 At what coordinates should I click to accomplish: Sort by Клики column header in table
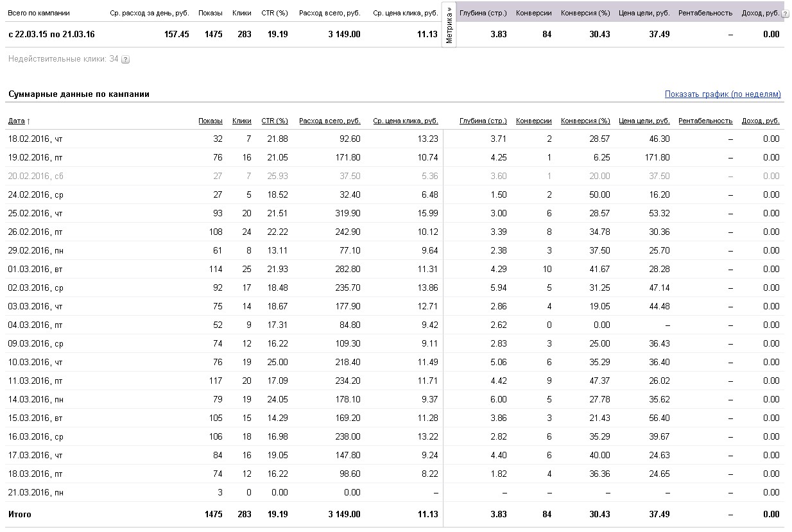[x=242, y=121]
